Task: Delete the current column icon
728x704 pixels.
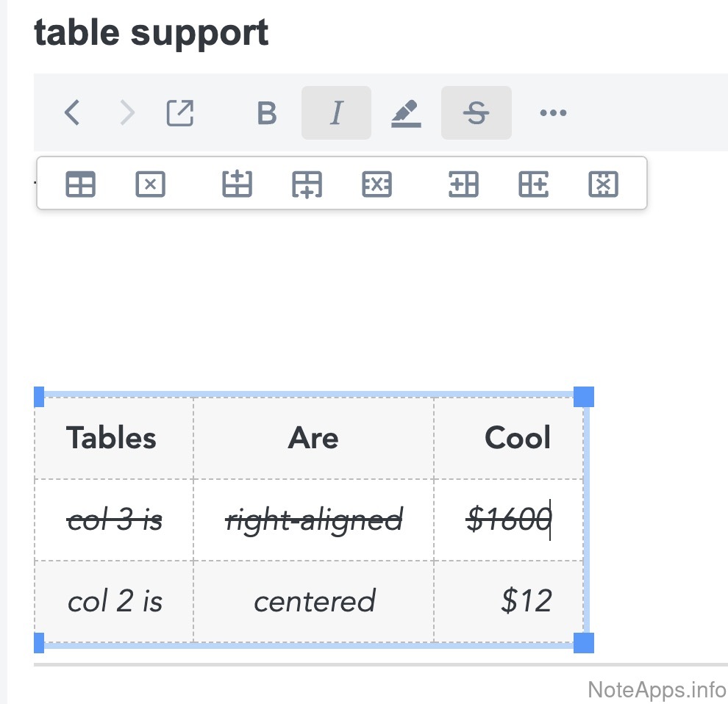Action: pyautogui.click(x=603, y=184)
